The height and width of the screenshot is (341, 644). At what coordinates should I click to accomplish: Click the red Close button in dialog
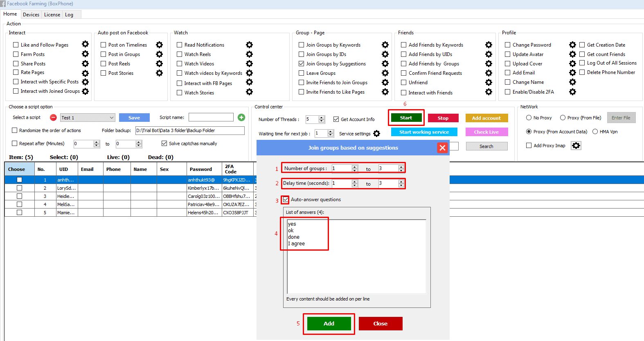tap(381, 323)
